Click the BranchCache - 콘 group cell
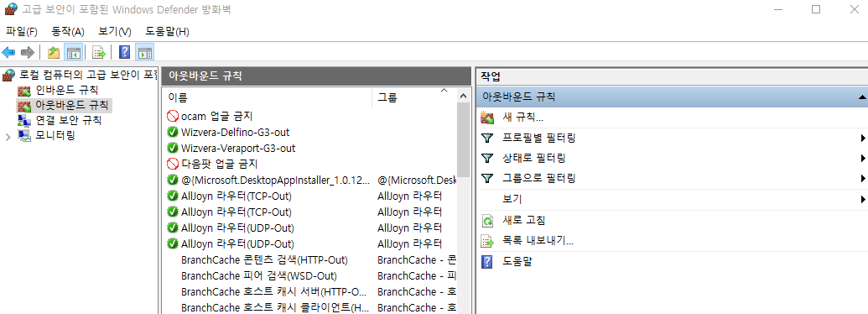 [416, 259]
